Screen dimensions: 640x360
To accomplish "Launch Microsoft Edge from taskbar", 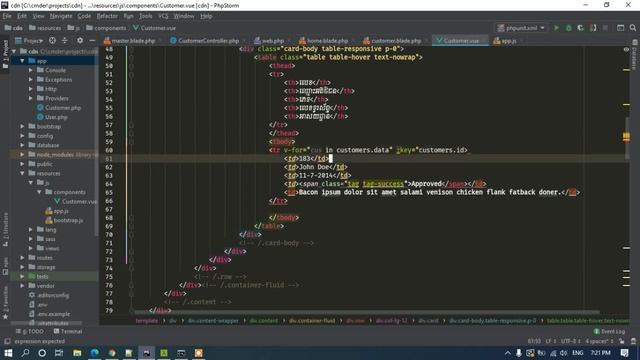I will (x=94, y=353).
